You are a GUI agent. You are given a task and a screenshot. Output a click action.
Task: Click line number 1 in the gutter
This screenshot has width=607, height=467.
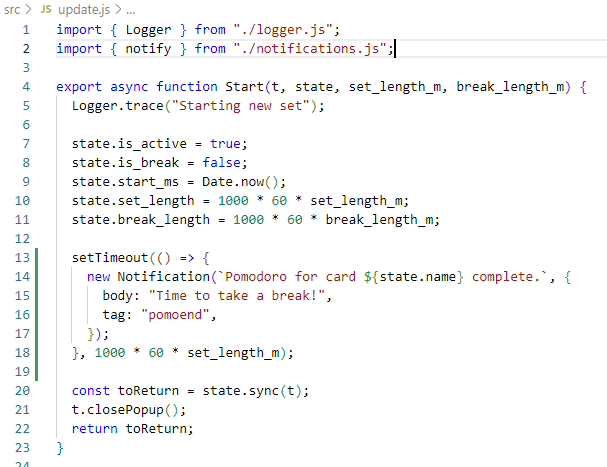tap(26, 30)
